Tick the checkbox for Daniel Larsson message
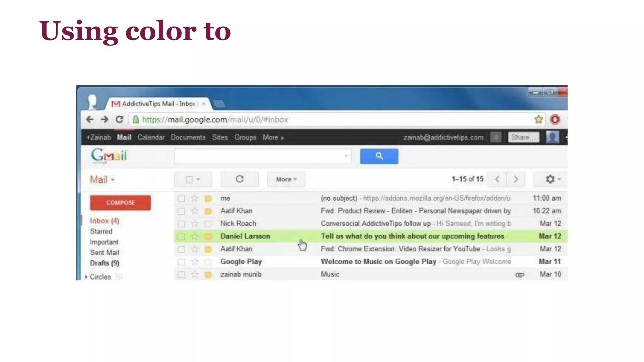This screenshot has width=644, height=362. coord(181,237)
